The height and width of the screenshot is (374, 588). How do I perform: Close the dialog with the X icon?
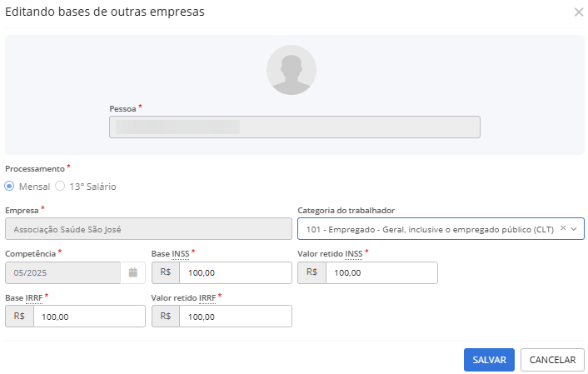tap(579, 12)
